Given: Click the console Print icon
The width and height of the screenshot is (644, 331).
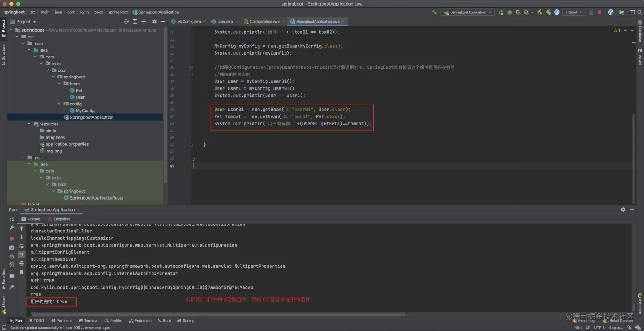Looking at the screenshot, I should coord(21,264).
